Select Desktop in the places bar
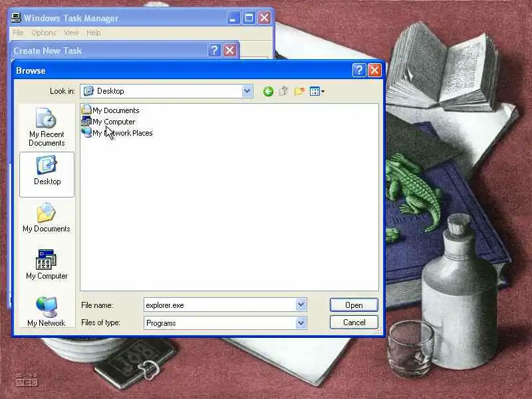This screenshot has width=532, height=399. 47,174
